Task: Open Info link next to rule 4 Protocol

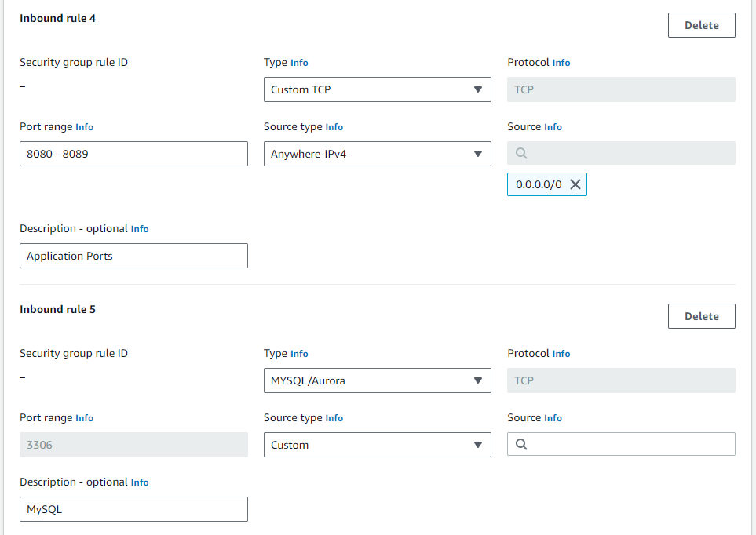Action: [561, 63]
